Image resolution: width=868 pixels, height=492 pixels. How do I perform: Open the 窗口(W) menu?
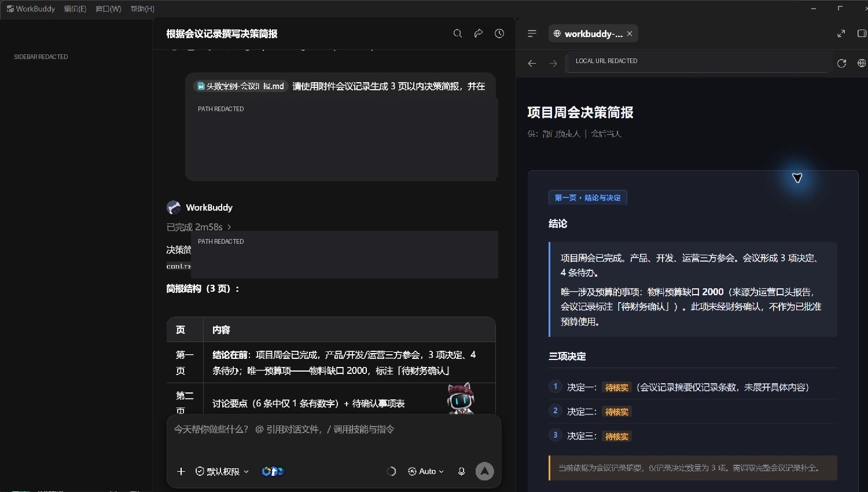tap(108, 9)
